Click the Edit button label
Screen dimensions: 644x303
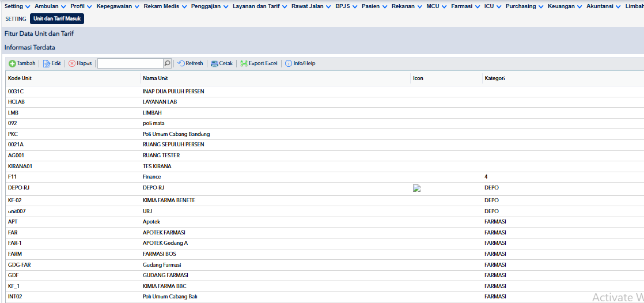[56, 63]
